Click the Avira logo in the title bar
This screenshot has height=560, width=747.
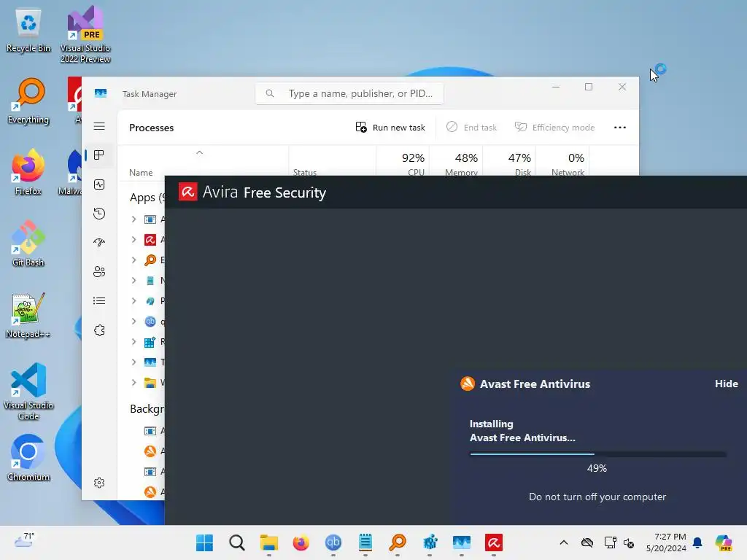(x=187, y=192)
